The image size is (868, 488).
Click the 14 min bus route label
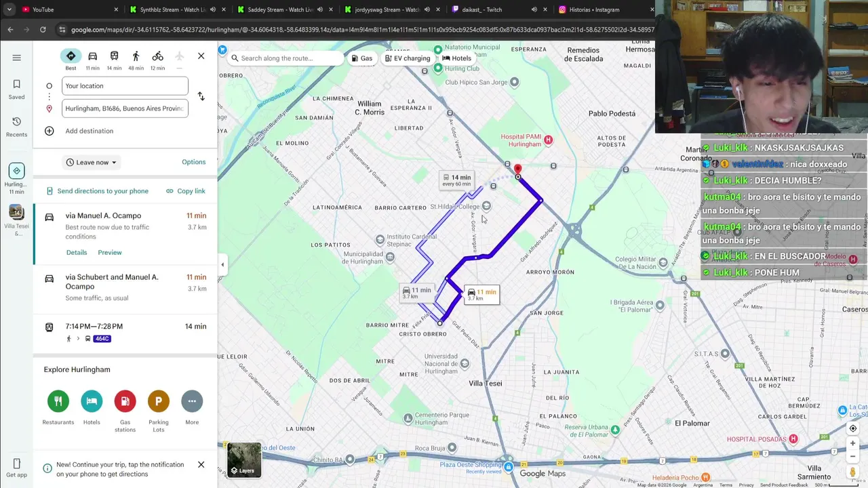(456, 180)
